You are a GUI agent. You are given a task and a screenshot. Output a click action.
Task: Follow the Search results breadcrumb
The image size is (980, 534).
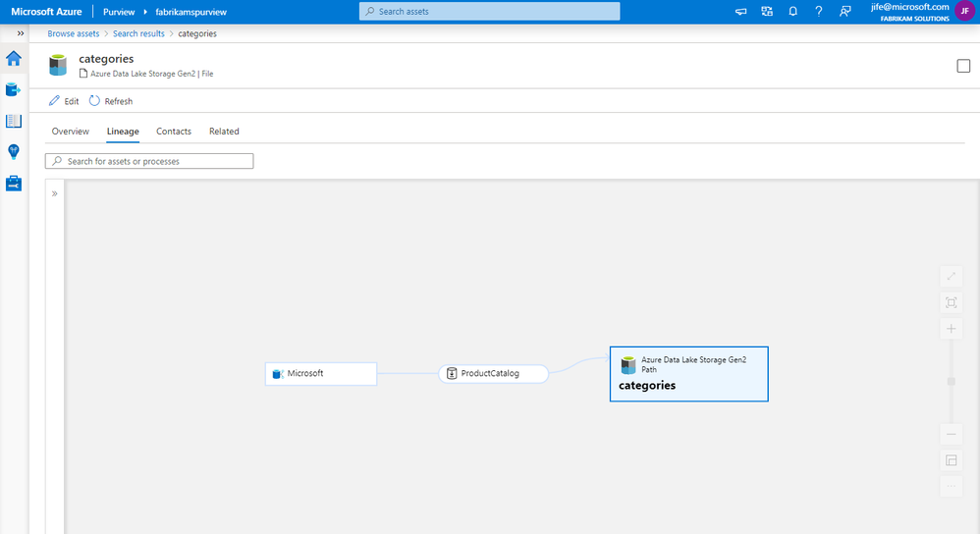[x=138, y=33]
